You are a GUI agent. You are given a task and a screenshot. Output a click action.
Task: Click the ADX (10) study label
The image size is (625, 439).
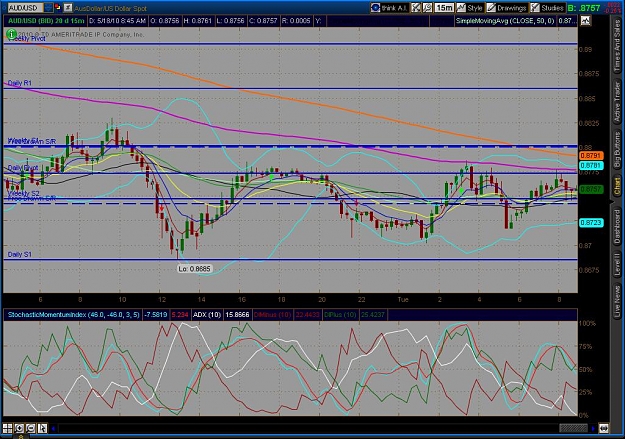coord(207,315)
